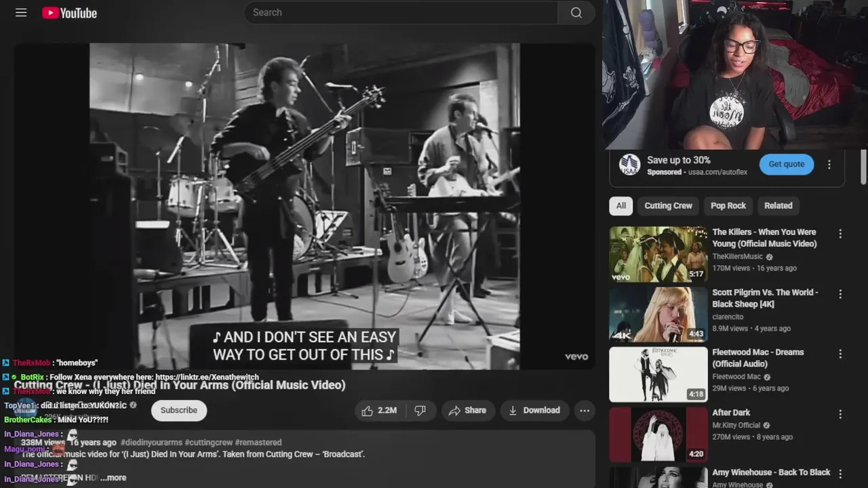This screenshot has width=868, height=488.
Task: Open Fleetwood Mac channel name
Action: (736, 377)
